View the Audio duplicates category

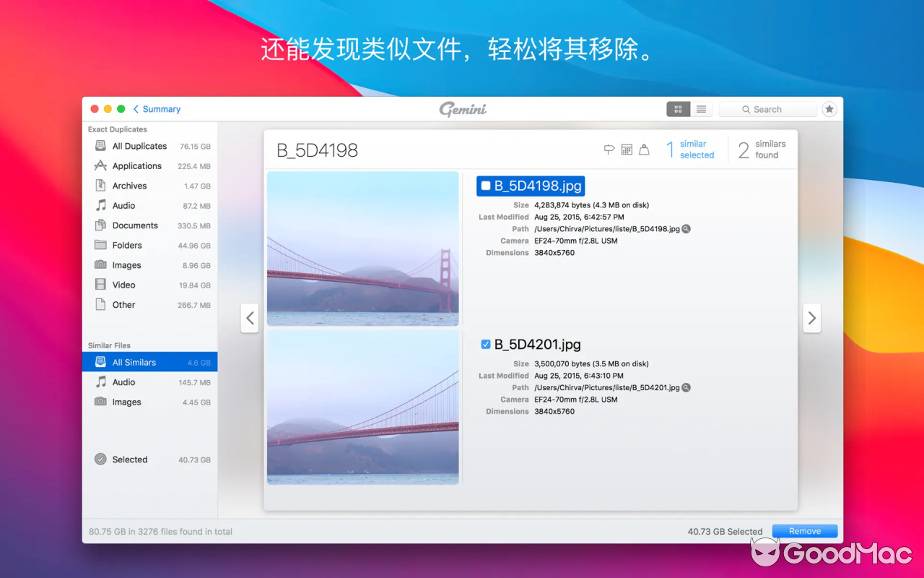tap(123, 205)
